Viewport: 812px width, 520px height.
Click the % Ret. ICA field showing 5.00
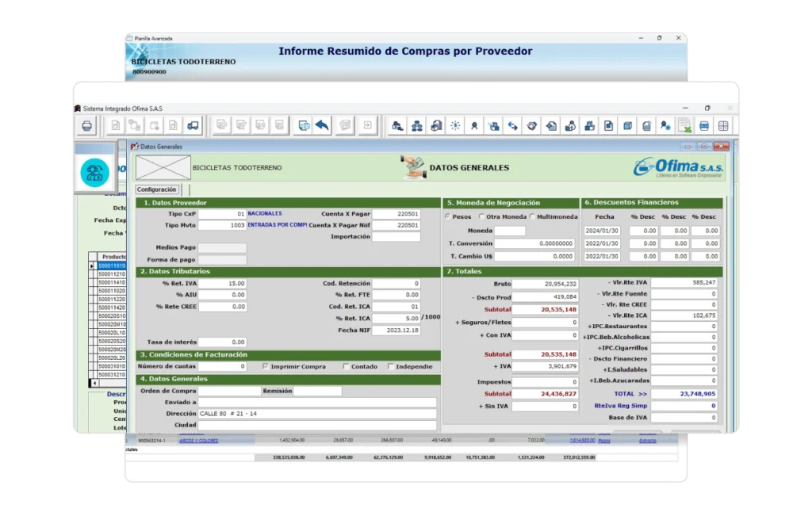(396, 318)
